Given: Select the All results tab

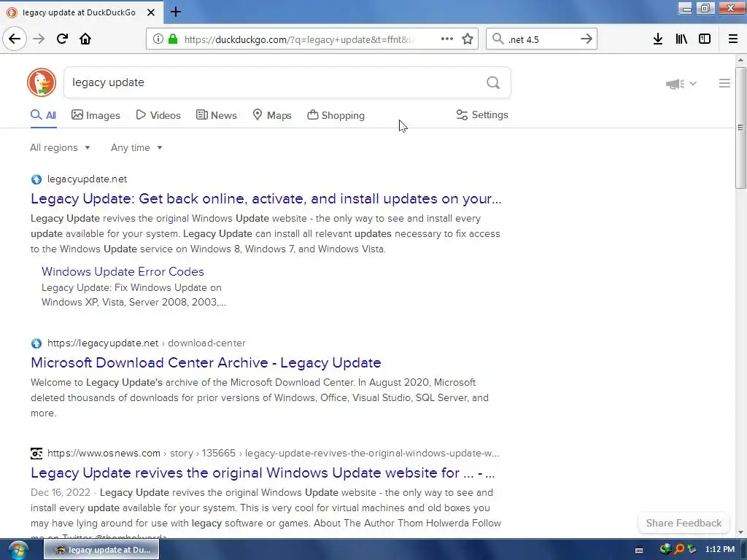Looking at the screenshot, I should click(x=43, y=115).
